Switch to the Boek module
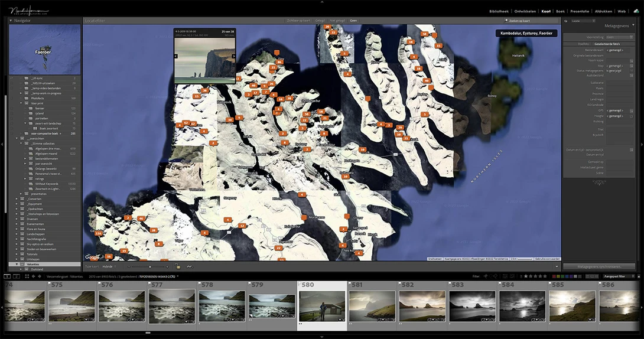This screenshot has width=644, height=339. (560, 11)
